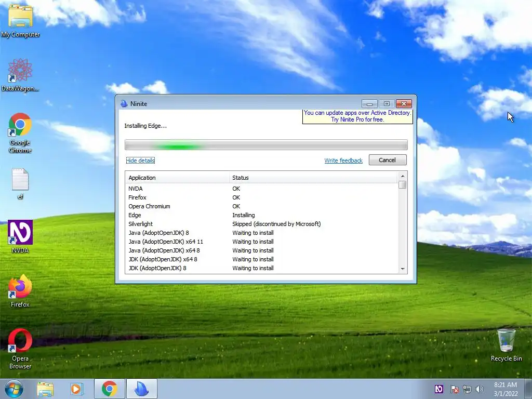Open Action Center flag tray icon
The image size is (532, 399).
pyautogui.click(x=454, y=389)
